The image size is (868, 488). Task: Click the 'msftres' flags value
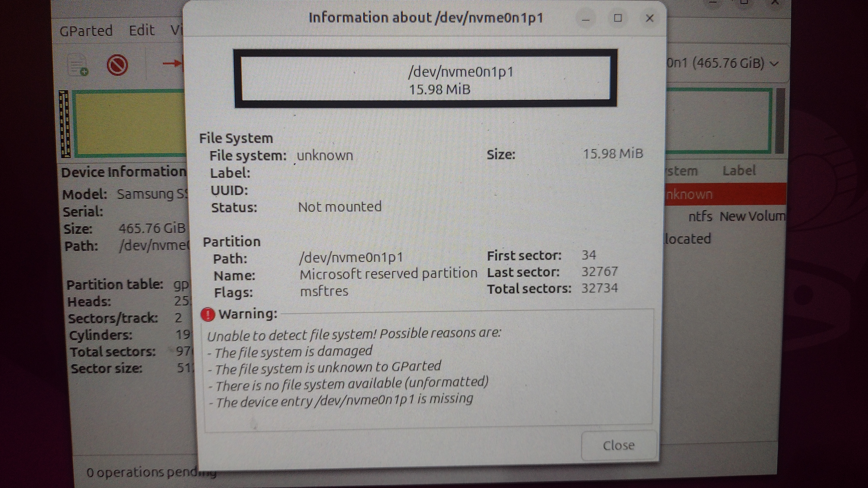pyautogui.click(x=324, y=291)
